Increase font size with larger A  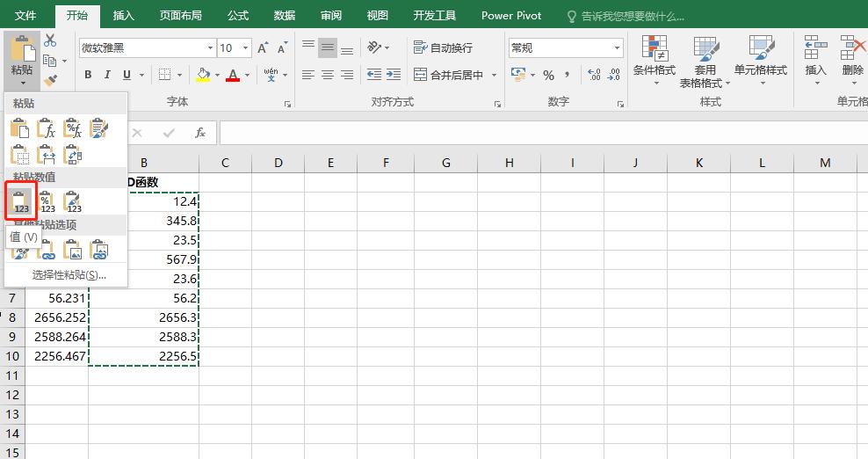[263, 48]
